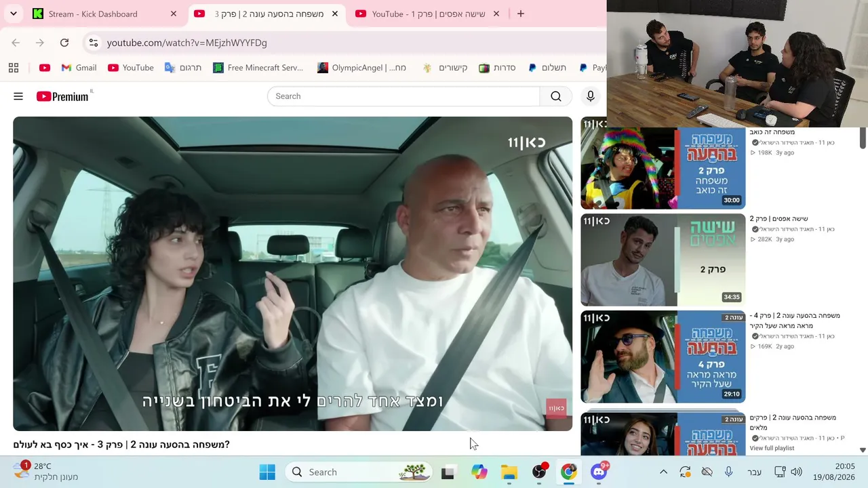Click the address bar URL
This screenshot has width=868, height=488.
click(187, 43)
